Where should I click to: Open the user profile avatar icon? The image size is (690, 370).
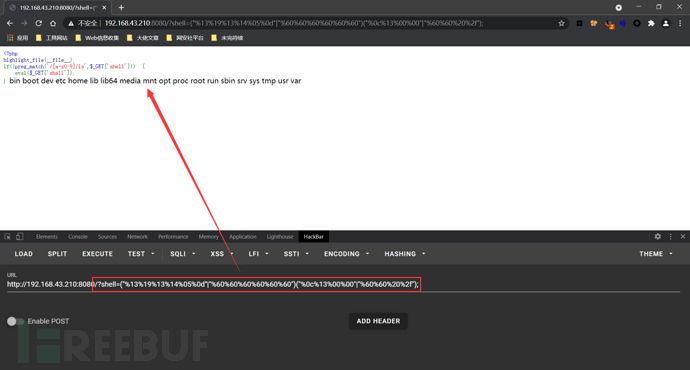pyautogui.click(x=666, y=23)
